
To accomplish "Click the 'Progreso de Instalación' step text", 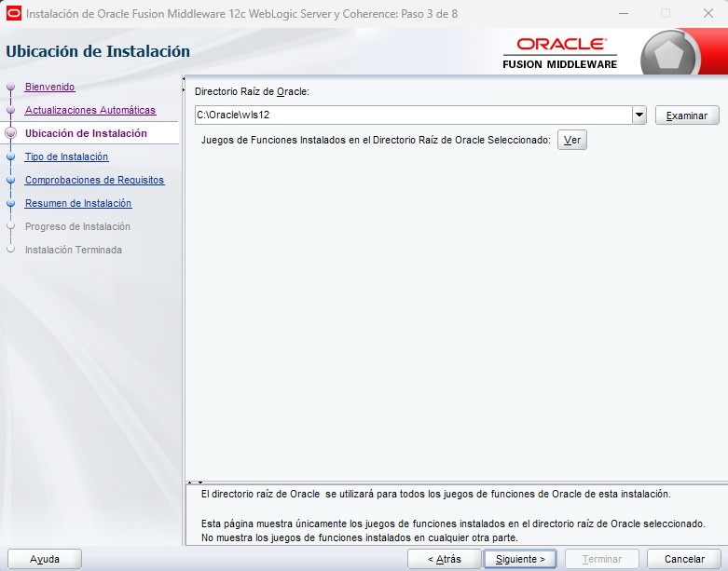I will click(x=77, y=226).
